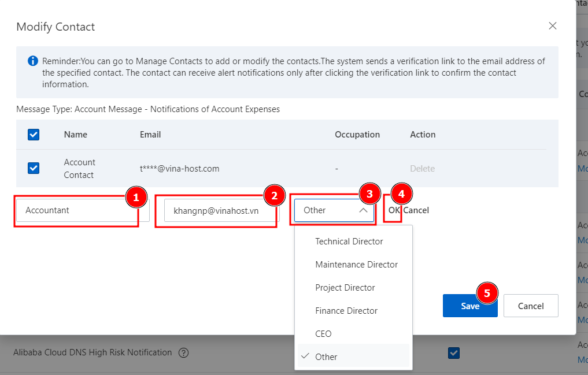The image size is (588, 375).
Task: Click the email field with khangnp@vinahost.vn
Action: point(216,210)
